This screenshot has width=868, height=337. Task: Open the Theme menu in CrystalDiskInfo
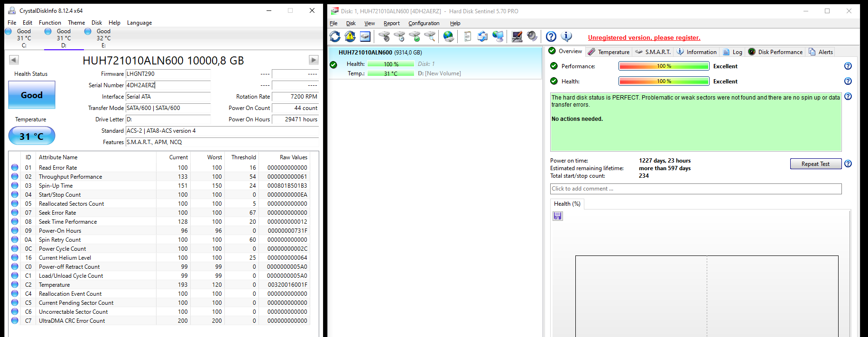pos(76,23)
